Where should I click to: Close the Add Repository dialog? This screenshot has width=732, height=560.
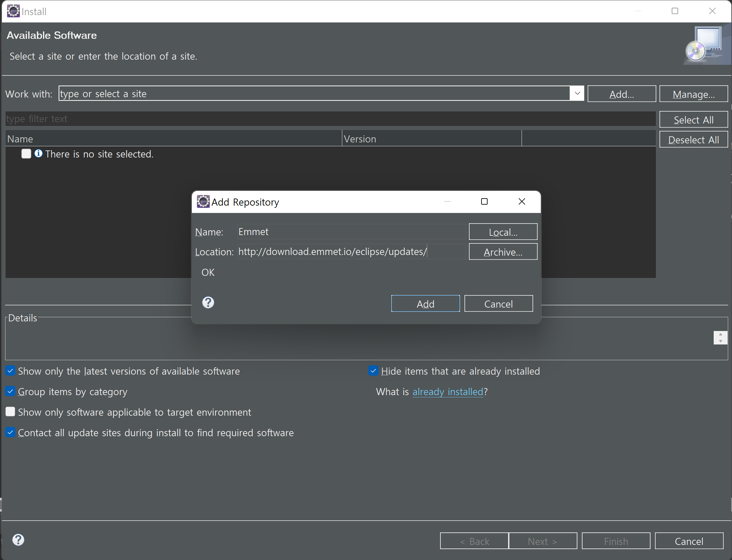tap(522, 202)
